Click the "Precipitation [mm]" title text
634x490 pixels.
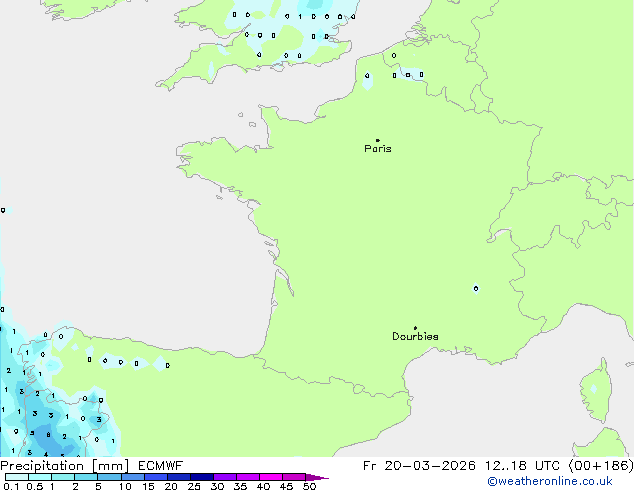[x=65, y=466]
